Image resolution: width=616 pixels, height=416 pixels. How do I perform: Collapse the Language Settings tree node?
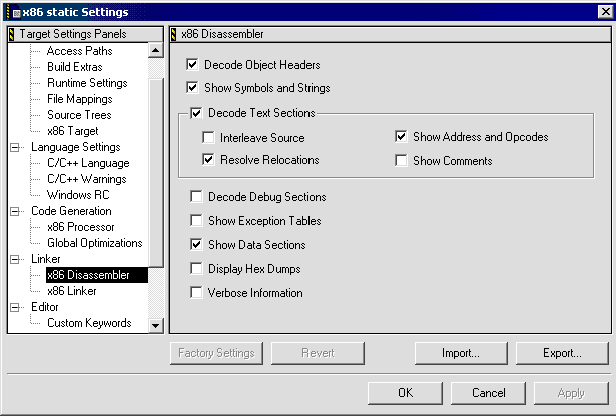[x=15, y=148]
